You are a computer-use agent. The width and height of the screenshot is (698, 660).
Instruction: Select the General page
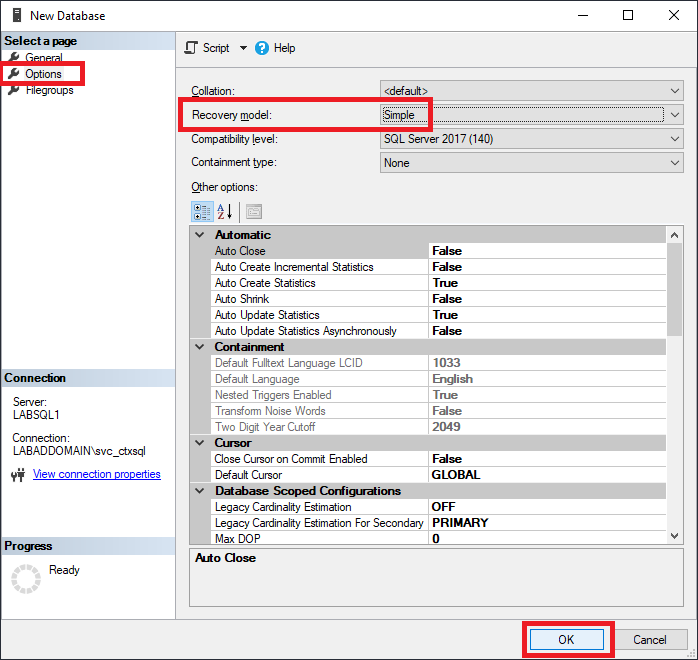[43, 58]
